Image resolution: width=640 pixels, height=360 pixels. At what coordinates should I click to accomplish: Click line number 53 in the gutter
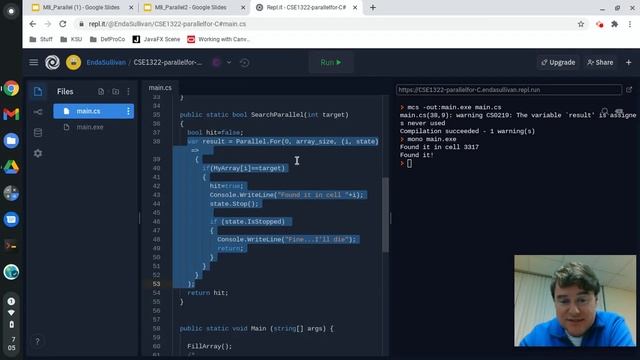(156, 284)
